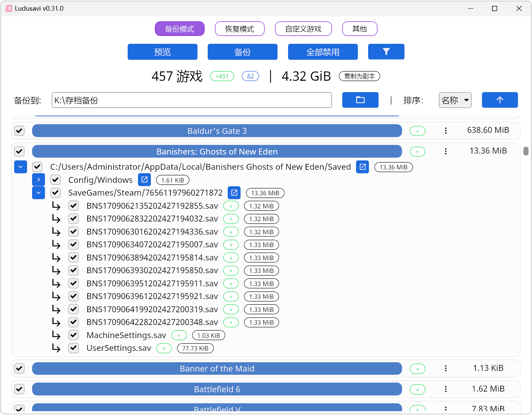
Task: Open the 其他 tab
Action: [x=360, y=29]
